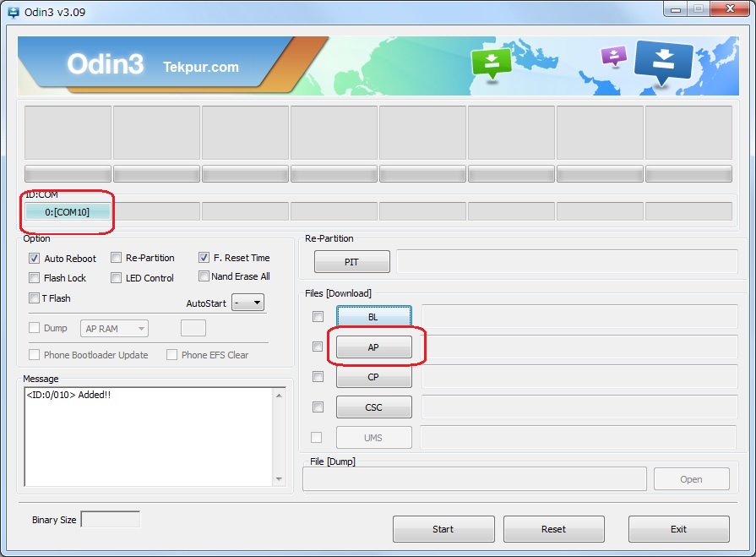The height and width of the screenshot is (557, 756).
Task: Click the PIT button
Action: click(352, 262)
